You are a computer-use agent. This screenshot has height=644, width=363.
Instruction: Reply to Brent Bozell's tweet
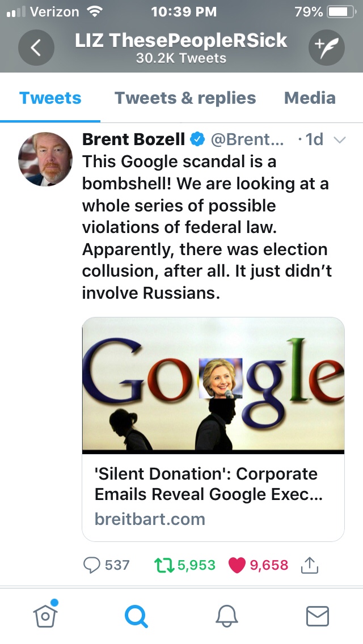(x=91, y=565)
